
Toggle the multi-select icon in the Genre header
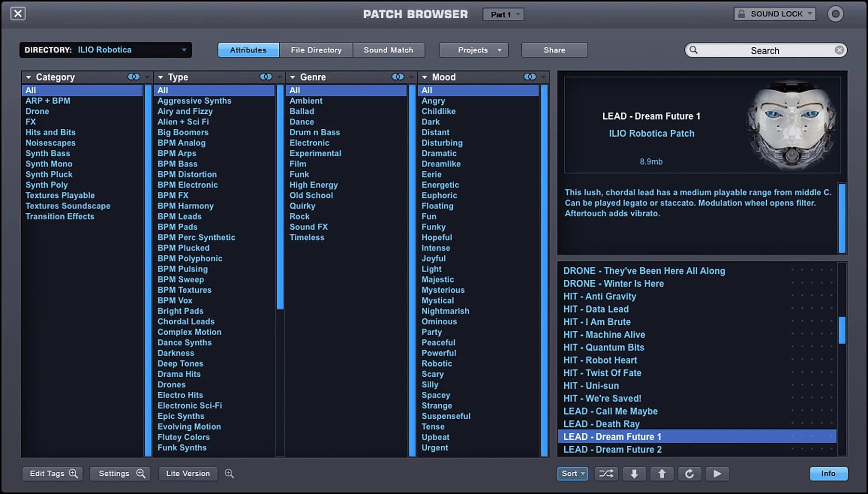[x=398, y=77]
